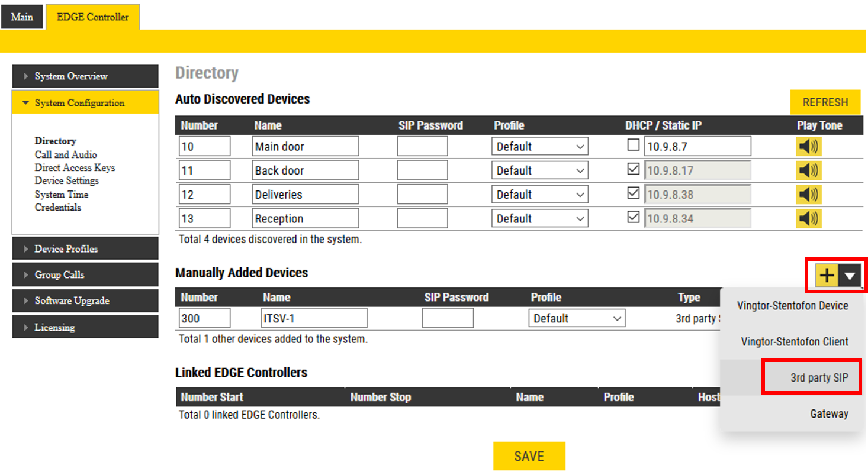
Task: Play tone for Main door device
Action: click(808, 146)
